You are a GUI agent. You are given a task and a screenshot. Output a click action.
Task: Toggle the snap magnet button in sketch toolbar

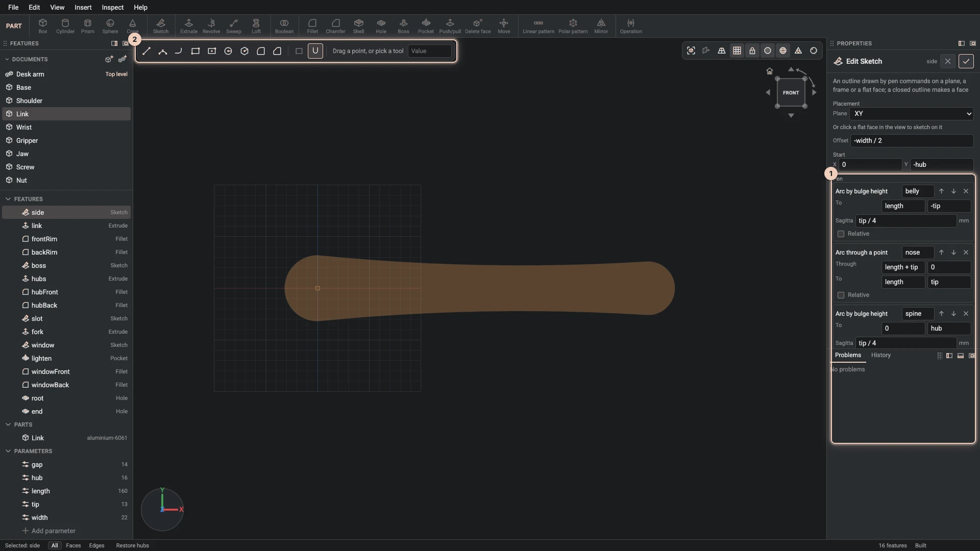[x=315, y=51]
